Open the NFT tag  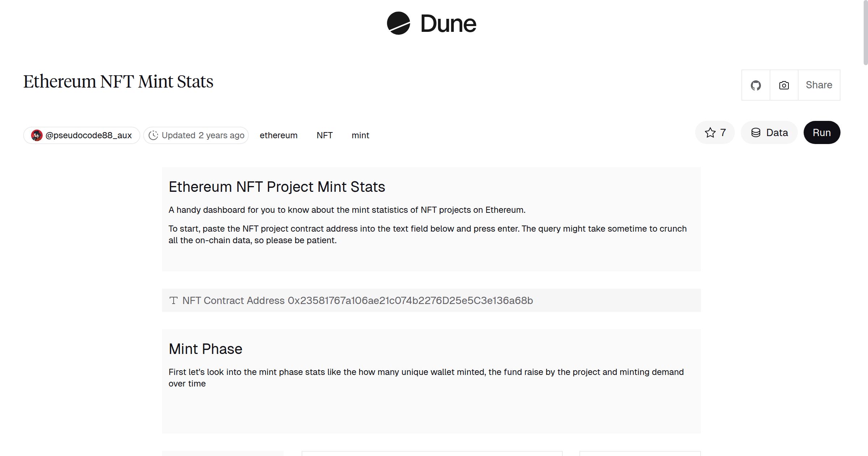[325, 135]
